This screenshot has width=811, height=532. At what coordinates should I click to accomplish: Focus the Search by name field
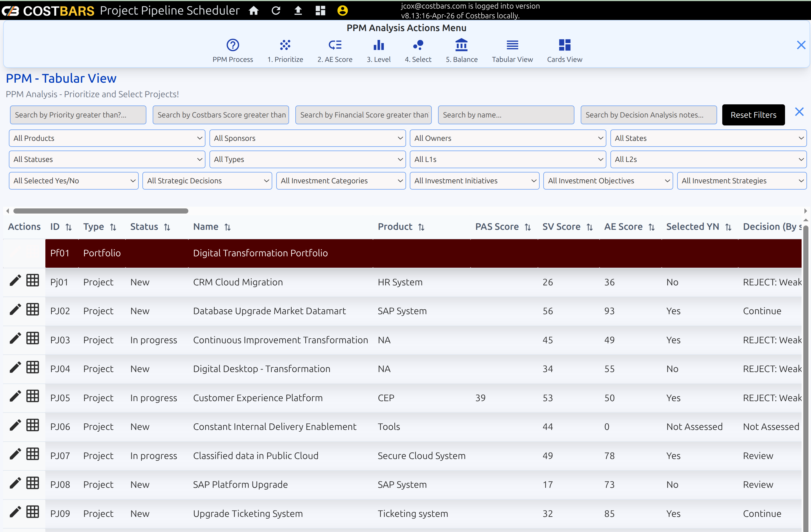point(506,115)
